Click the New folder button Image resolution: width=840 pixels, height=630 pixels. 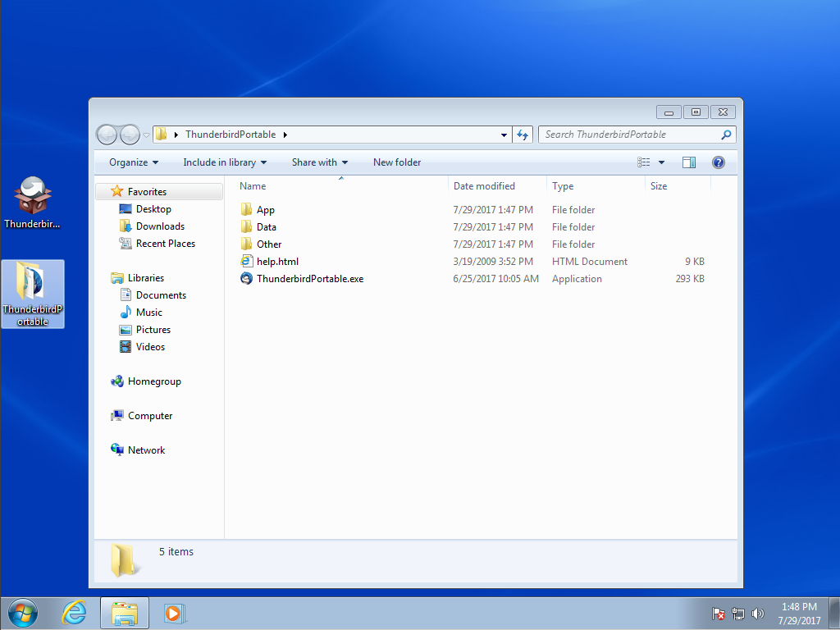pos(397,162)
